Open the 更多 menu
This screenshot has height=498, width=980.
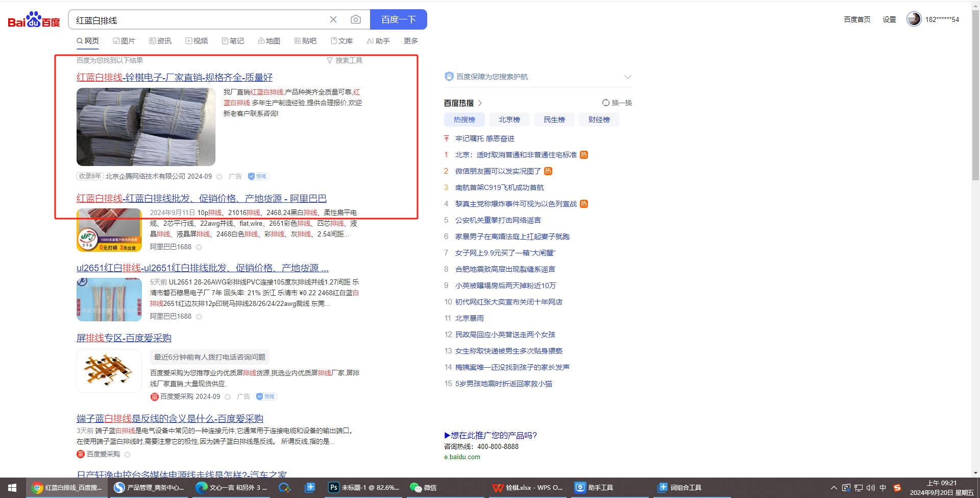411,41
